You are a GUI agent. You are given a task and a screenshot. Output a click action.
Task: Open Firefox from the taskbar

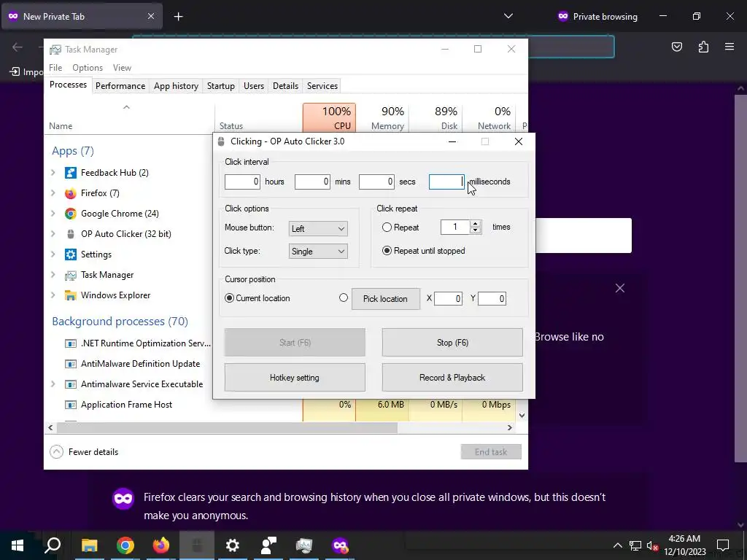pyautogui.click(x=161, y=545)
